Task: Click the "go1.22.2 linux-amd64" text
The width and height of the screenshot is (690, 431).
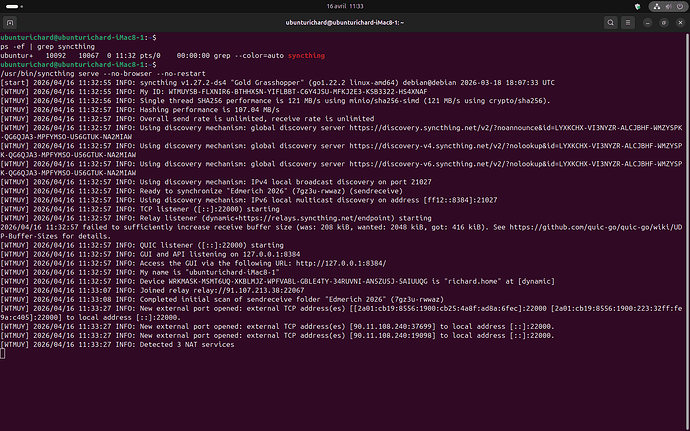Action: [x=353, y=82]
